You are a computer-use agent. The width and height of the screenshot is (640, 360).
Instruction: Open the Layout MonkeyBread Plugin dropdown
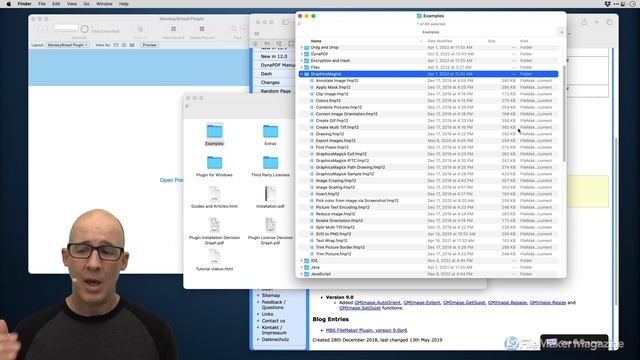[67, 45]
